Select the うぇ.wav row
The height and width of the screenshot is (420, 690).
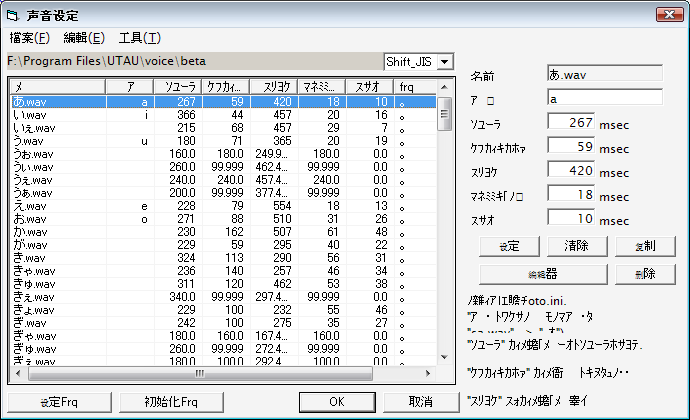pyautogui.click(x=224, y=180)
